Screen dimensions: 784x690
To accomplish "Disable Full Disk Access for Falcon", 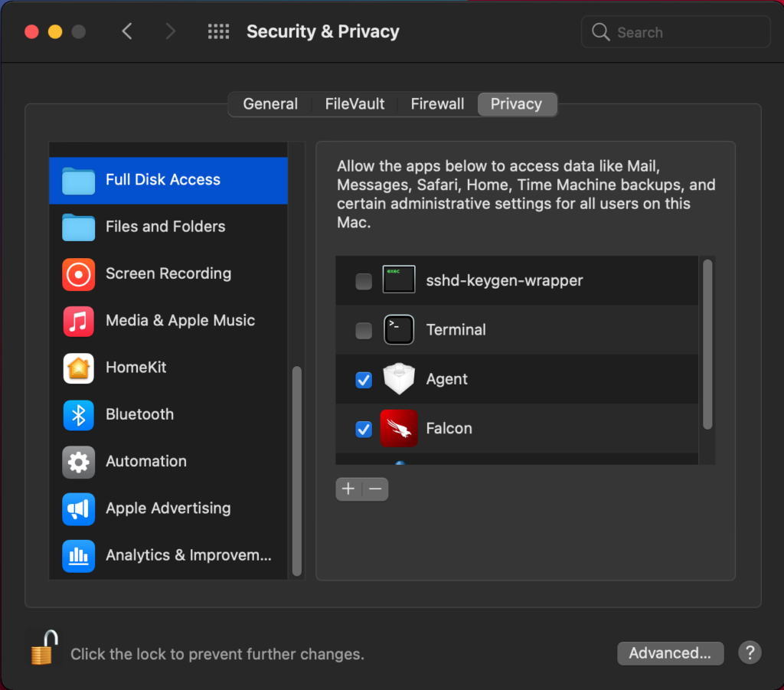I will (364, 429).
